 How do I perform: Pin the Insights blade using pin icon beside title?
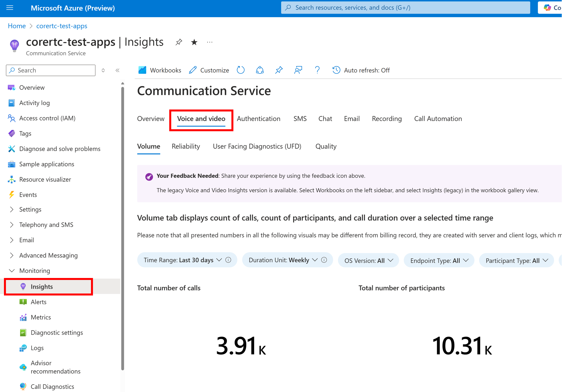[179, 42]
